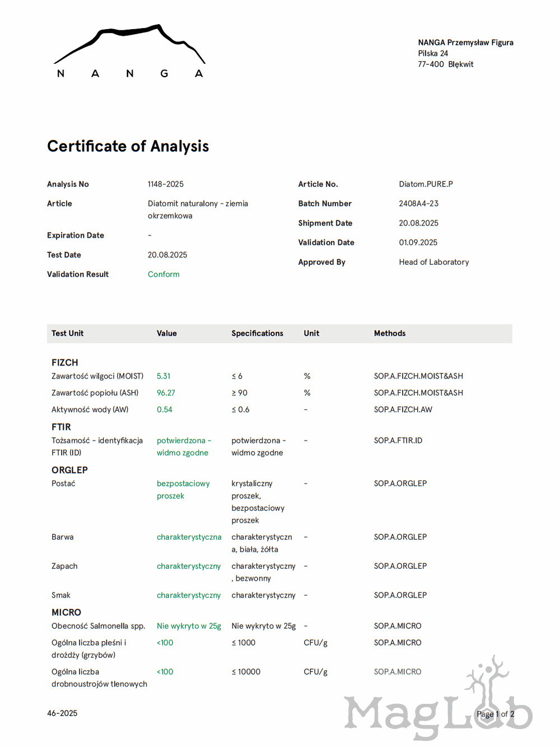The width and height of the screenshot is (560, 747).
Task: Click the Certificate of Analysis heading
Action: (x=128, y=146)
